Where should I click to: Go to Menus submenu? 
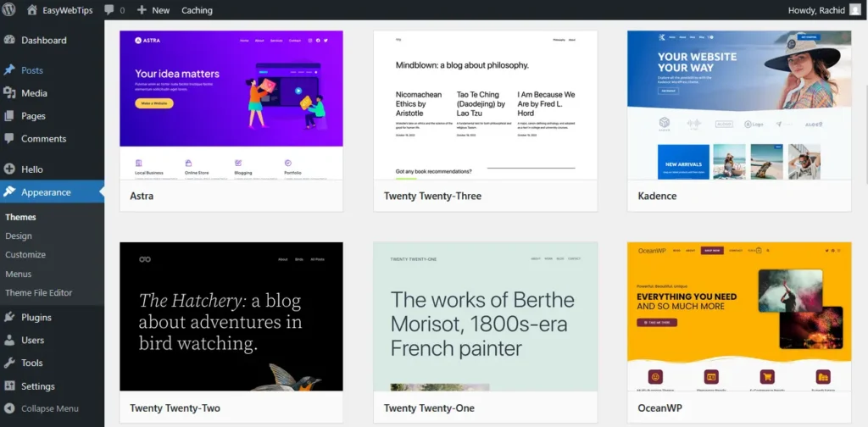pyautogui.click(x=19, y=274)
